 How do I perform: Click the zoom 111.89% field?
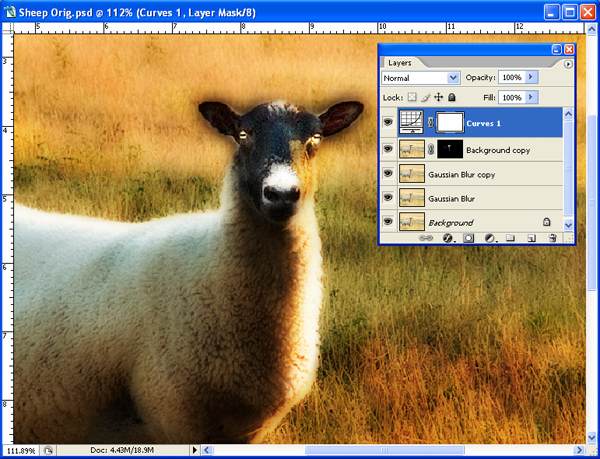click(x=21, y=451)
